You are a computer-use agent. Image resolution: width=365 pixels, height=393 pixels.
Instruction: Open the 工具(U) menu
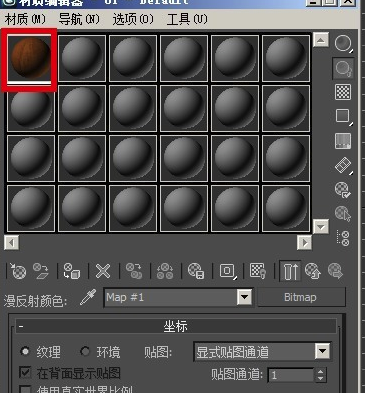(x=187, y=19)
